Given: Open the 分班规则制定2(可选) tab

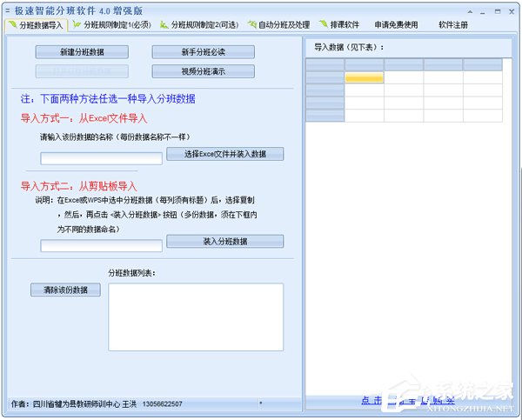Looking at the screenshot, I should [199, 25].
